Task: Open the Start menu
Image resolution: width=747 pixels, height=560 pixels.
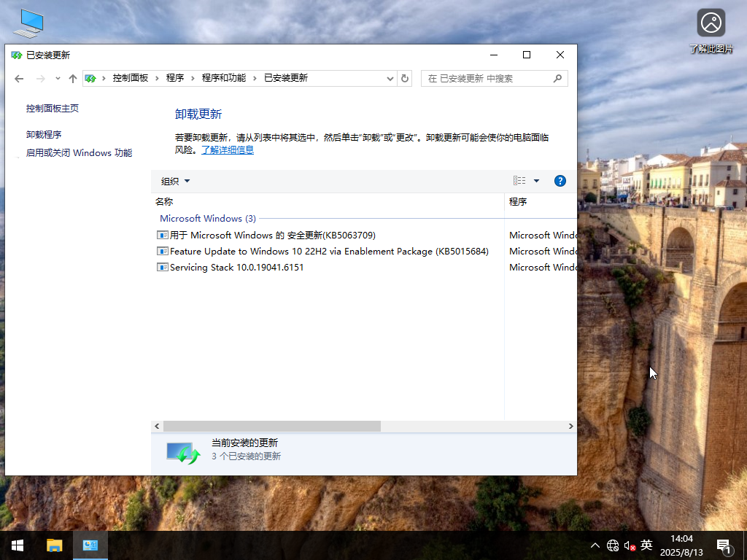Action: 16,545
